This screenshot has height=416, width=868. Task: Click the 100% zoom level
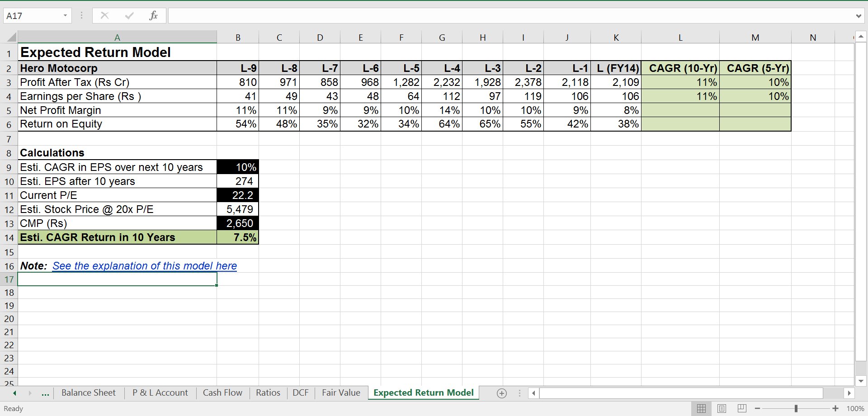click(855, 408)
